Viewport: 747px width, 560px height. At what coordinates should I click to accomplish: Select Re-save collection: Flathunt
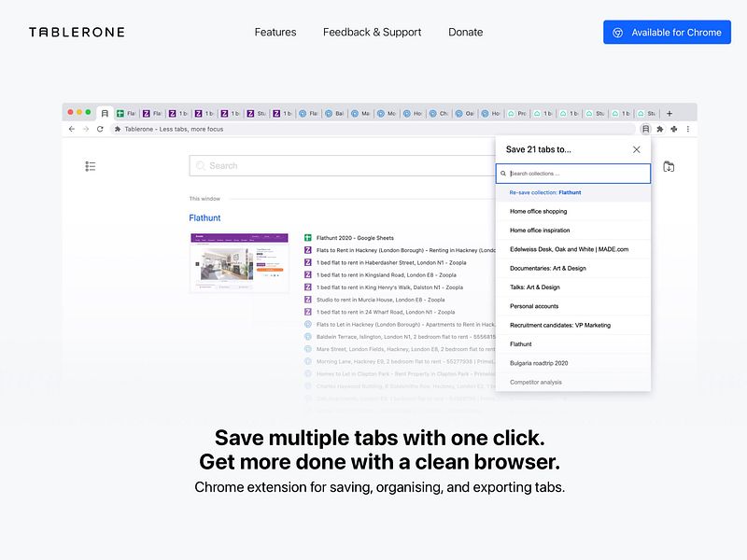coord(573,192)
